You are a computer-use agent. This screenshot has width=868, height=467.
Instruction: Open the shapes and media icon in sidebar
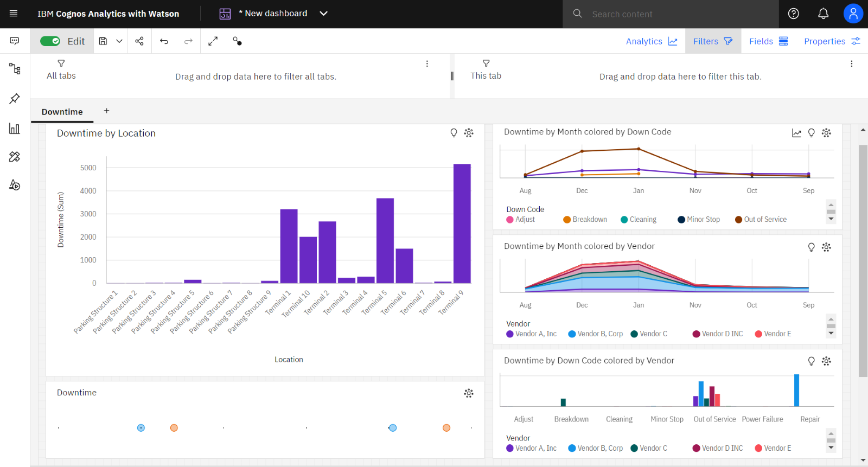[x=15, y=185]
